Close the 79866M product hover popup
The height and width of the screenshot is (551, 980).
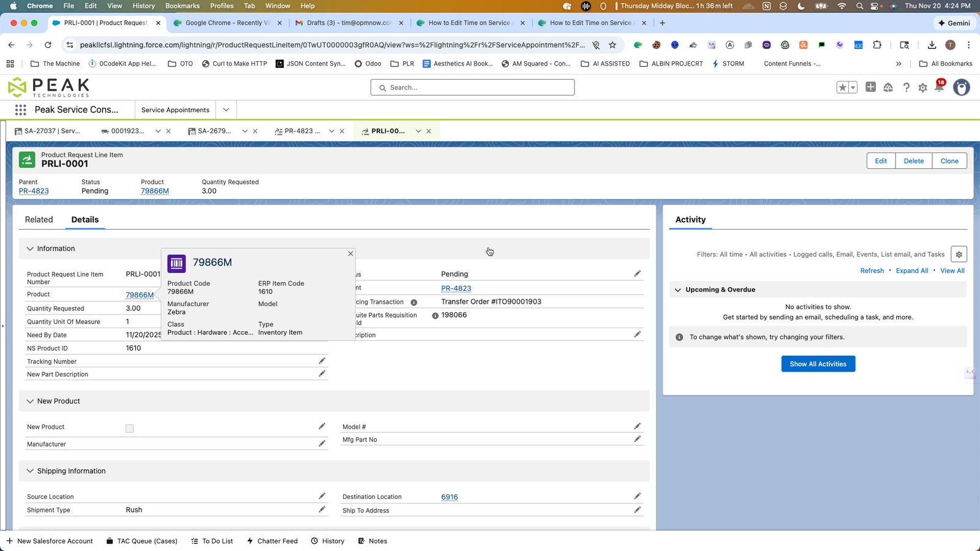(350, 253)
